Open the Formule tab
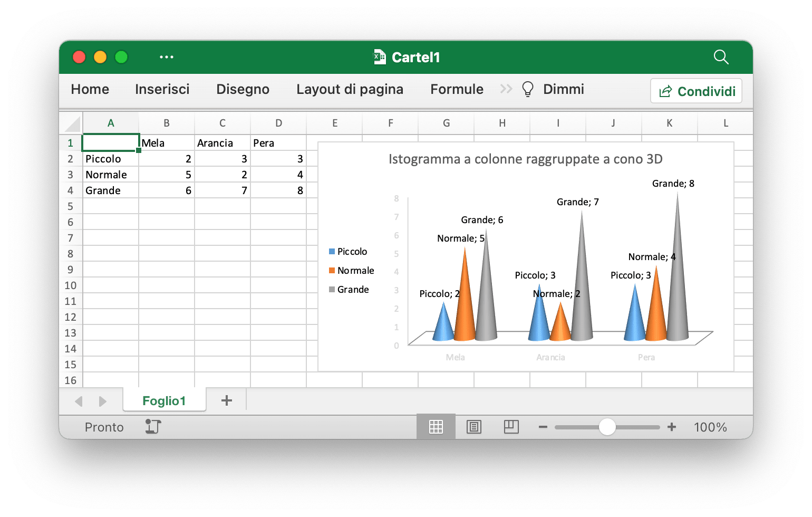The height and width of the screenshot is (517, 812). tap(457, 89)
